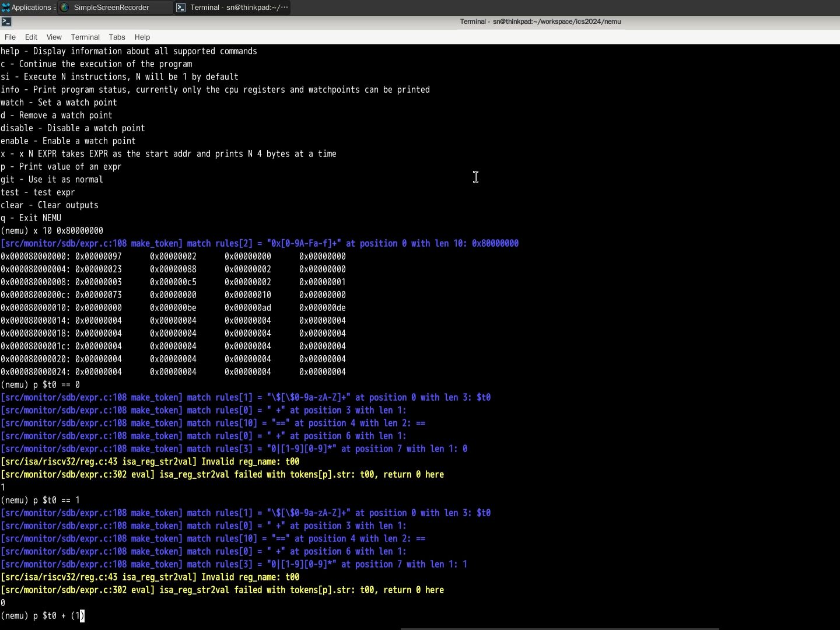Click the value '0x00000097' in memory dump
This screenshot has width=840, height=630.
tap(99, 257)
